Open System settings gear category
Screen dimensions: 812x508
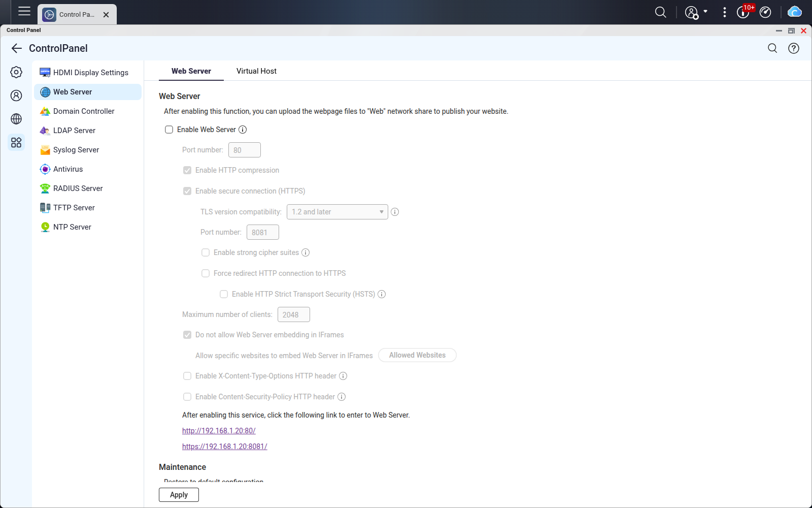[16, 72]
